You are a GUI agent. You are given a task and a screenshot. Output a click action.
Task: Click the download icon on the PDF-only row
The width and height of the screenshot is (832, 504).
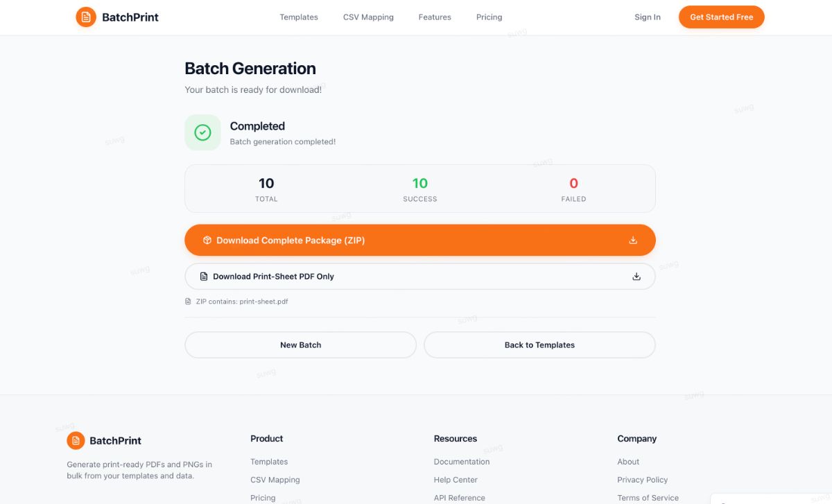pyautogui.click(x=636, y=276)
